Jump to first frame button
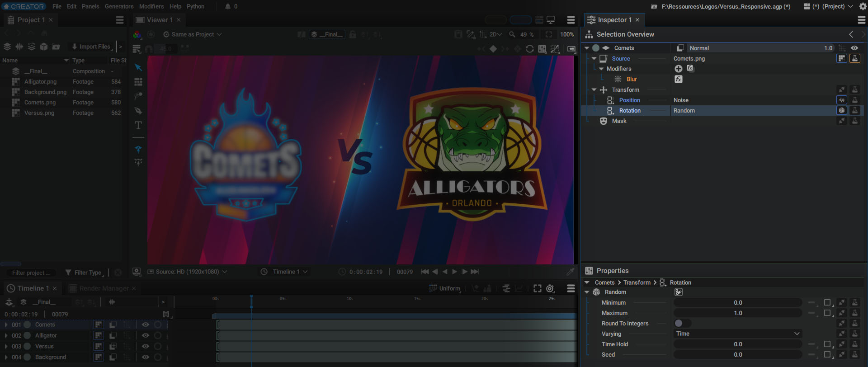The height and width of the screenshot is (367, 868). (425, 272)
